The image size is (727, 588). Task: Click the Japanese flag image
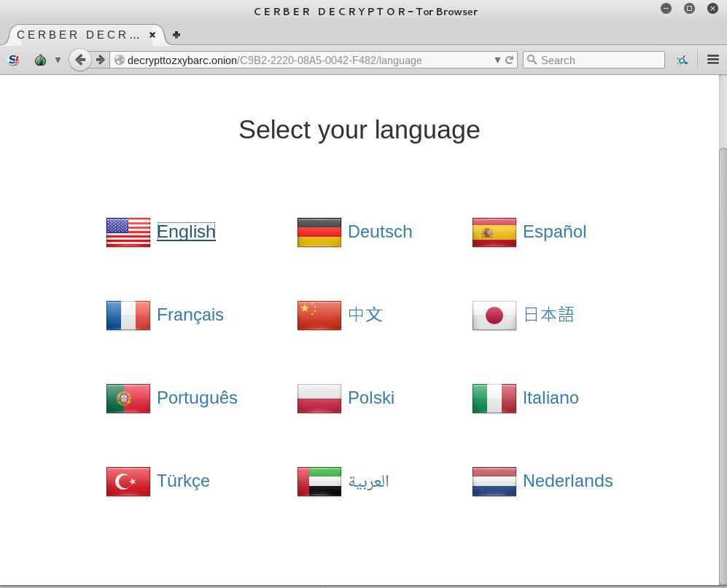point(494,315)
